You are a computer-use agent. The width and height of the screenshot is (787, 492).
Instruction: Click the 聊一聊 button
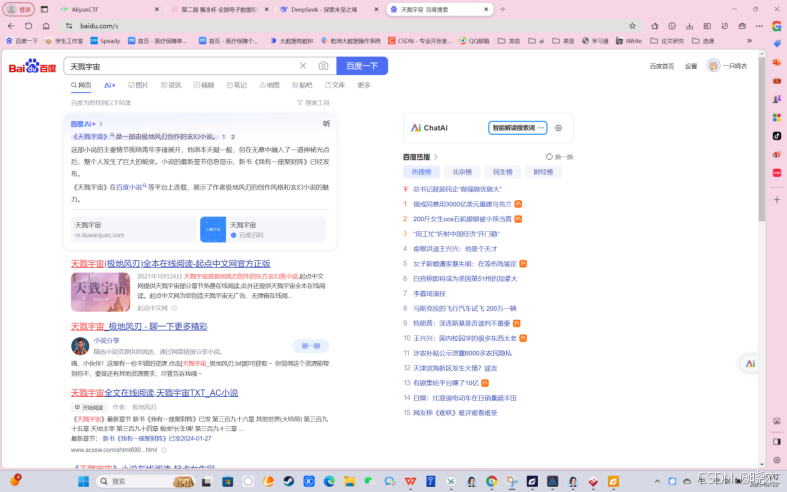point(311,346)
